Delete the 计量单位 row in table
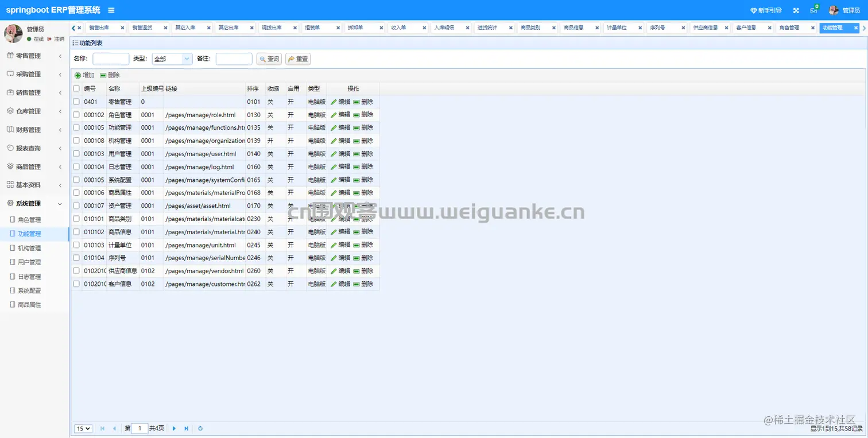The width and height of the screenshot is (868, 438). 363,245
